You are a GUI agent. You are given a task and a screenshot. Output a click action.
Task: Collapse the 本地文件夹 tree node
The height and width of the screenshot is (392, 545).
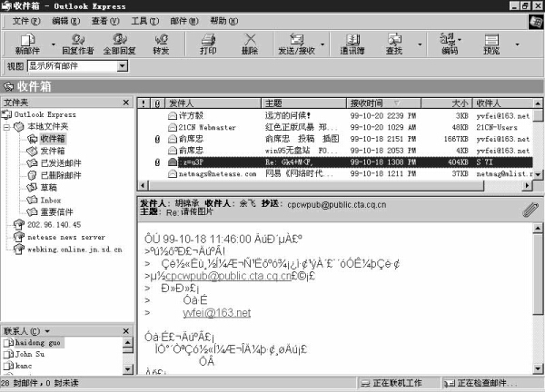point(6,127)
